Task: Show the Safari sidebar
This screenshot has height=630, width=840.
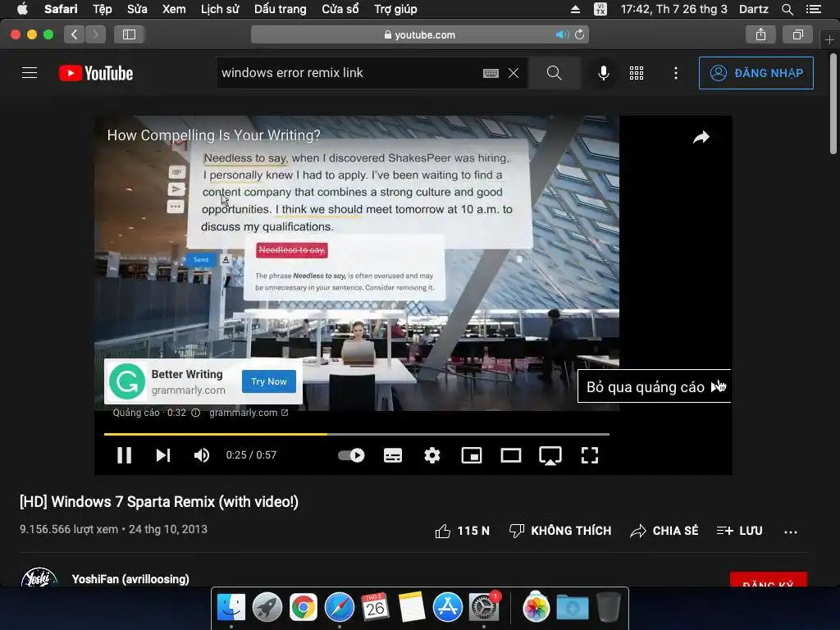Action: [129, 34]
